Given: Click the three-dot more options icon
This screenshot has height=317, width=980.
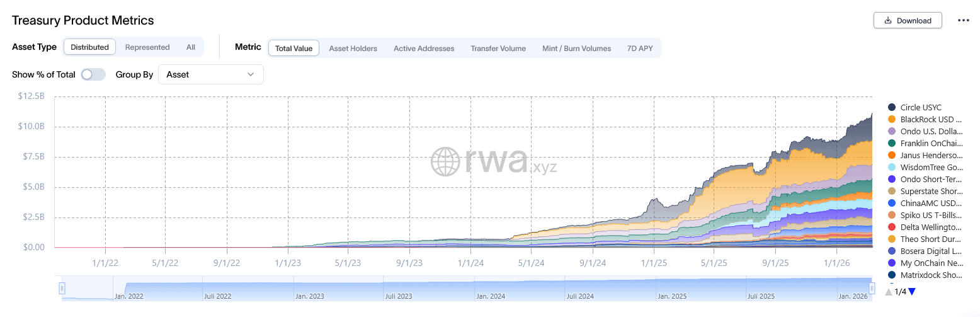Looking at the screenshot, I should 963,20.
